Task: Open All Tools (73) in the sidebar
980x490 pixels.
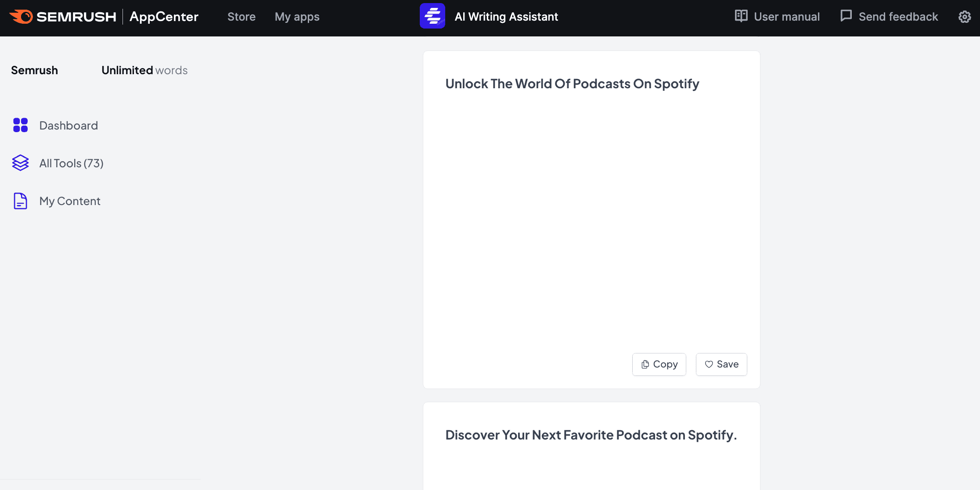Action: 71,163
